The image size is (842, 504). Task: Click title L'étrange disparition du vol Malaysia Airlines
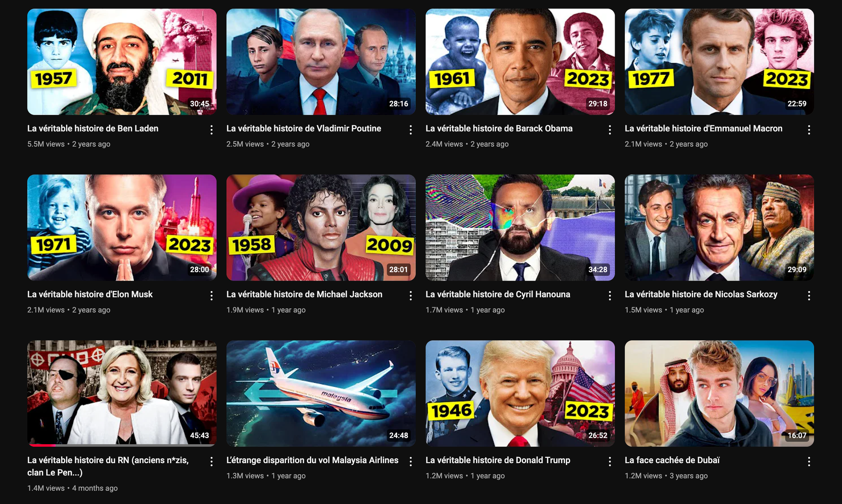312,460
